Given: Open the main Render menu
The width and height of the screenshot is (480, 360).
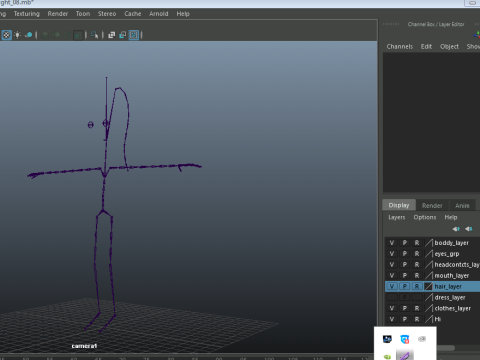Looking at the screenshot, I should [58, 14].
